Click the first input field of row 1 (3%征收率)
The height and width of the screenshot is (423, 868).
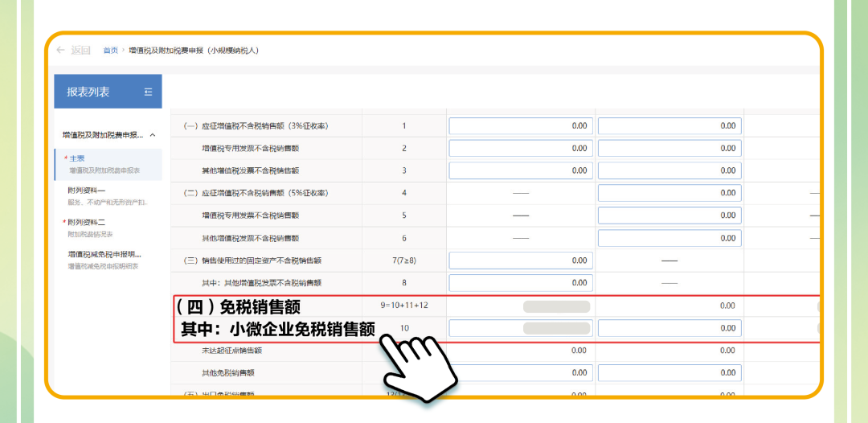[520, 125]
